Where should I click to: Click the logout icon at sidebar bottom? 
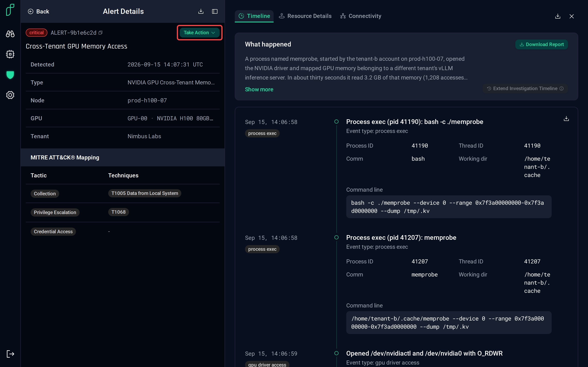click(x=10, y=354)
